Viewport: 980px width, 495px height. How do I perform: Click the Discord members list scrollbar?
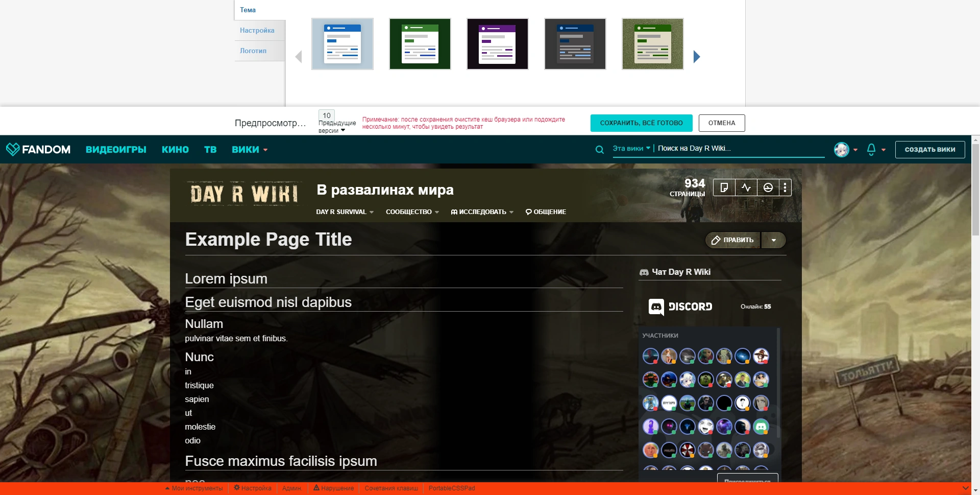[x=778, y=383]
